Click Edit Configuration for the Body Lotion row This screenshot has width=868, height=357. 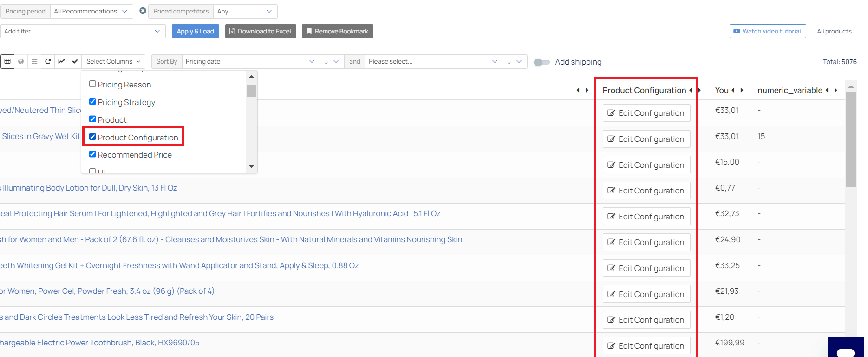coord(646,191)
